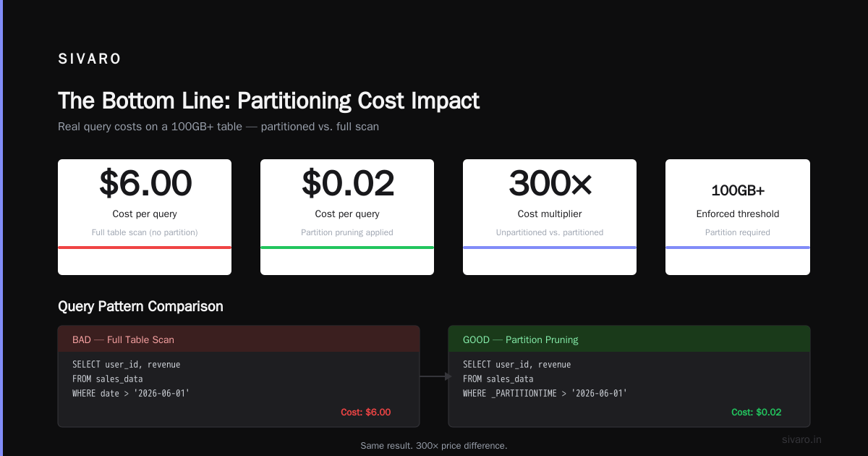Click the GOOD — Partition Pruning header
This screenshot has width=868, height=456.
click(629, 339)
